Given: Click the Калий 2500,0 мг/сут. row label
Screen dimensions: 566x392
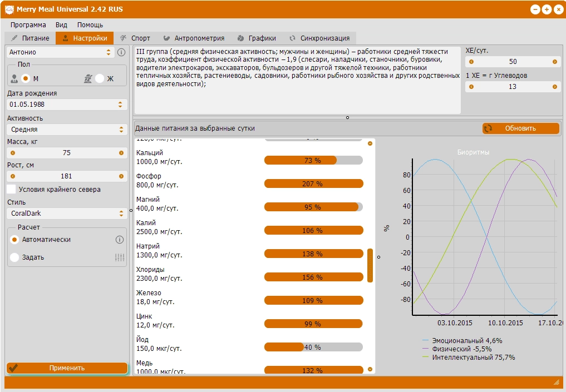Looking at the screenshot, I should click(159, 227).
